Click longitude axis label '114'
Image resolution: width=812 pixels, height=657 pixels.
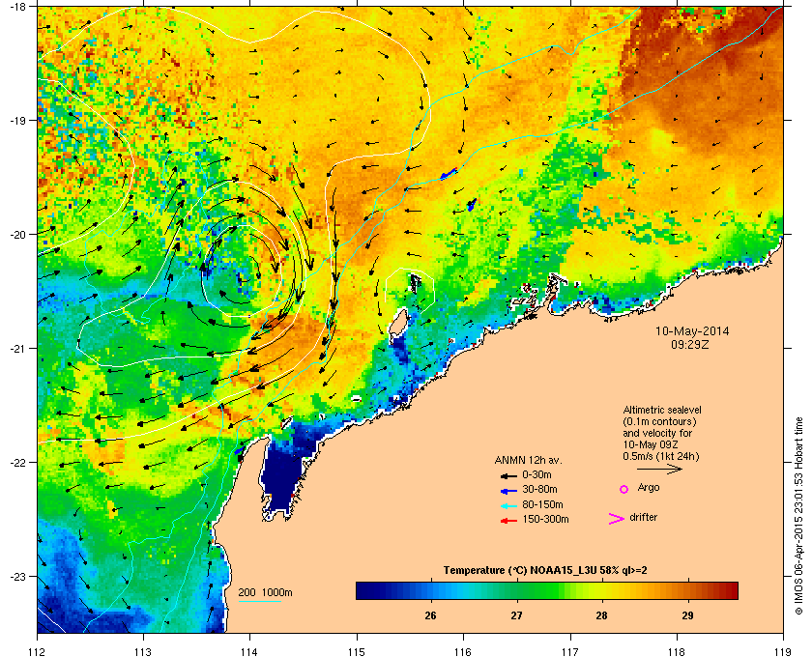click(x=249, y=651)
